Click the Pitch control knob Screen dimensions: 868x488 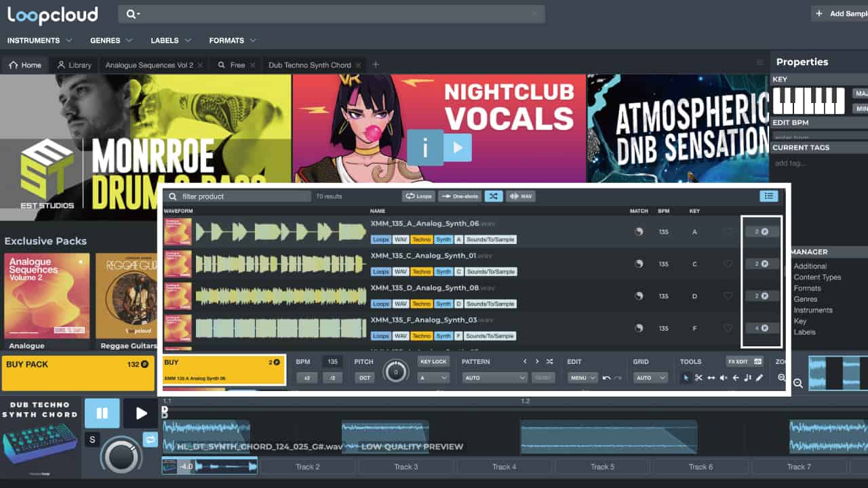(x=396, y=371)
